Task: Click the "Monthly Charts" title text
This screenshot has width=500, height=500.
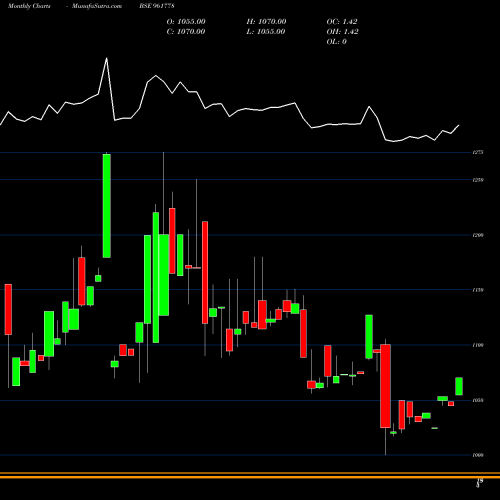Action: click(x=29, y=6)
